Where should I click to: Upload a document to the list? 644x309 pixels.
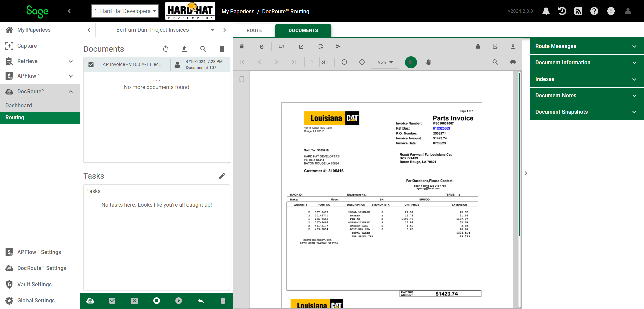(x=184, y=49)
